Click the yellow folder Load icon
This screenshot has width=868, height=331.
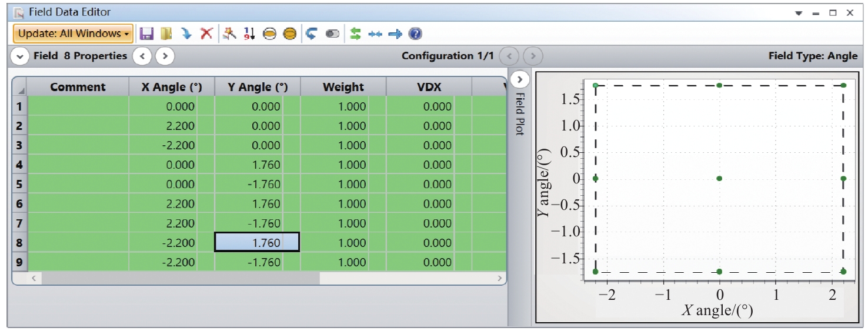pyautogui.click(x=166, y=34)
